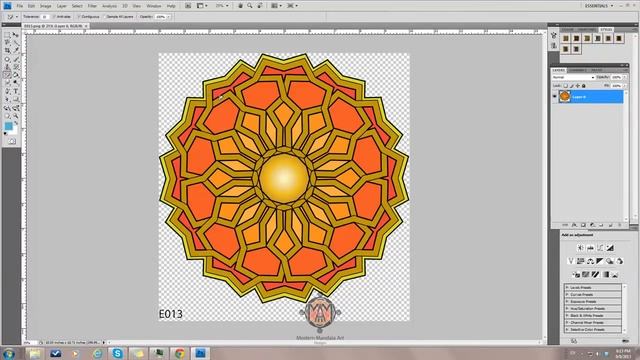Open the layer Fill dropdown arrow

tap(624, 86)
